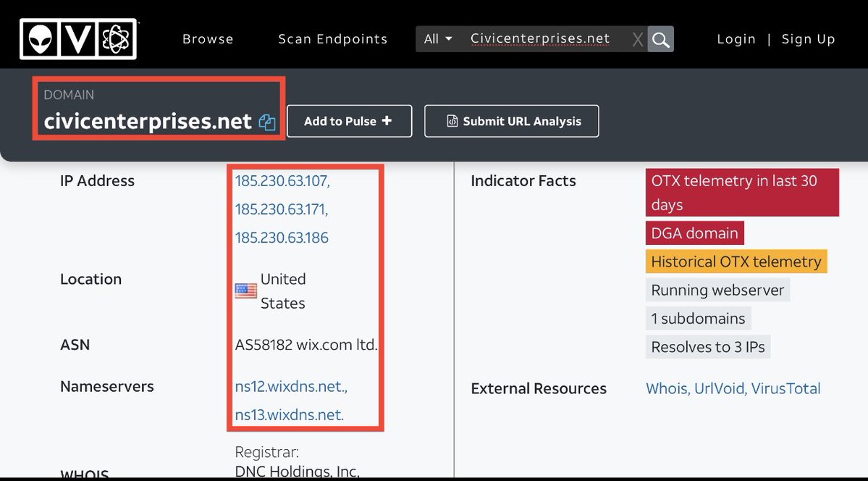Open the VirusTotal external resource
Screen dimensions: 868x481
coord(785,389)
